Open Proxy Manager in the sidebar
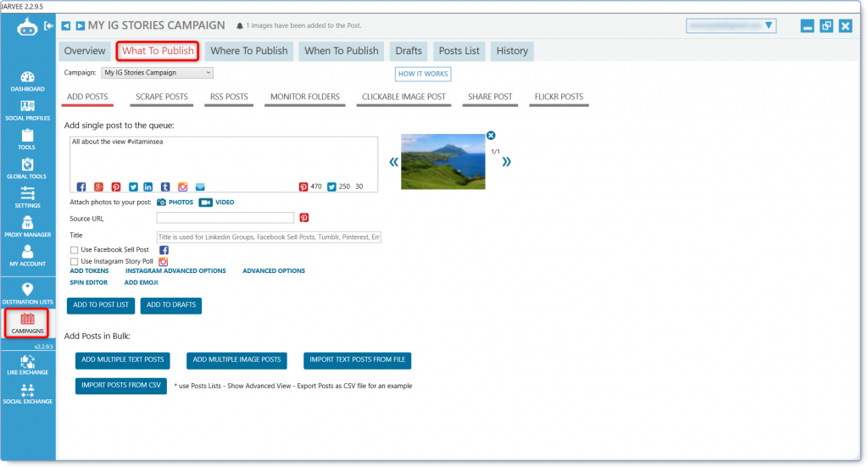 click(x=27, y=226)
